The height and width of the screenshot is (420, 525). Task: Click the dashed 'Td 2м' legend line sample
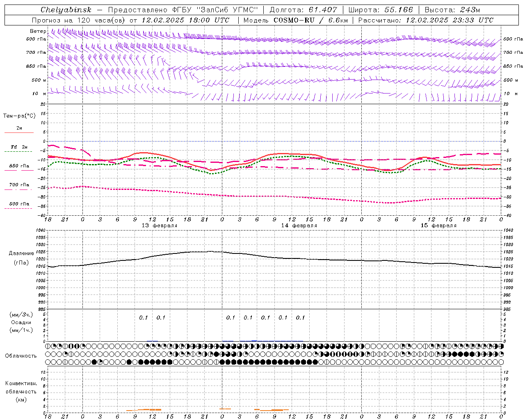tap(18, 151)
